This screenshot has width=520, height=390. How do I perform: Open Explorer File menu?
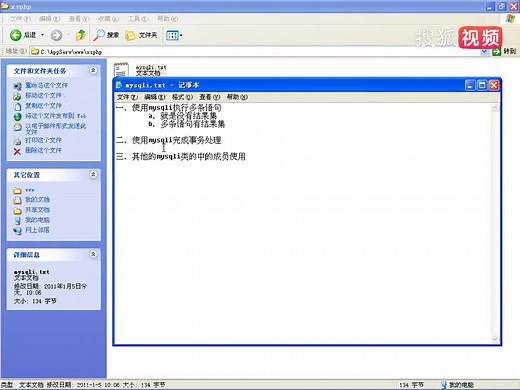[x=20, y=19]
